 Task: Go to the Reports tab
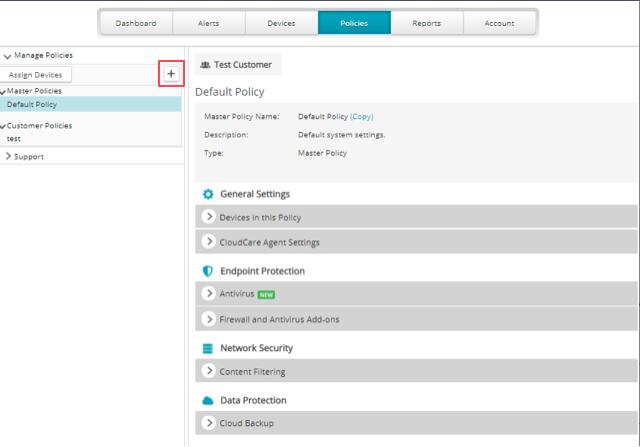point(426,22)
